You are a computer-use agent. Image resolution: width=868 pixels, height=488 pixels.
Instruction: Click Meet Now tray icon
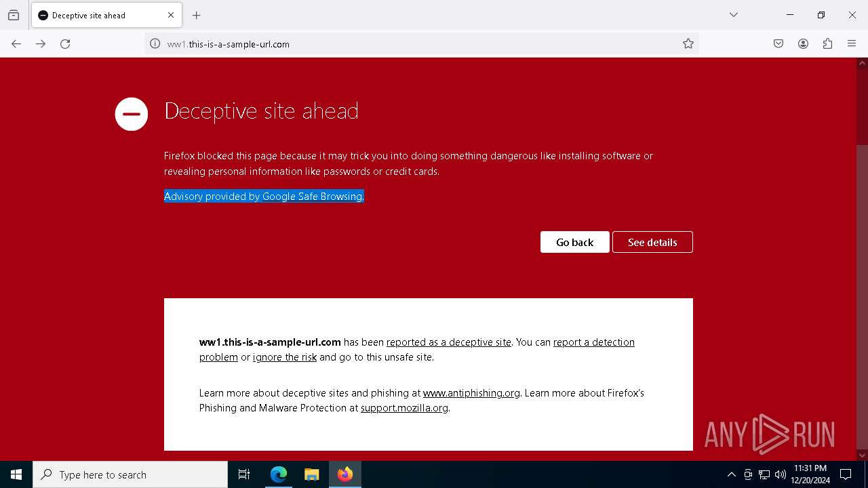click(747, 474)
